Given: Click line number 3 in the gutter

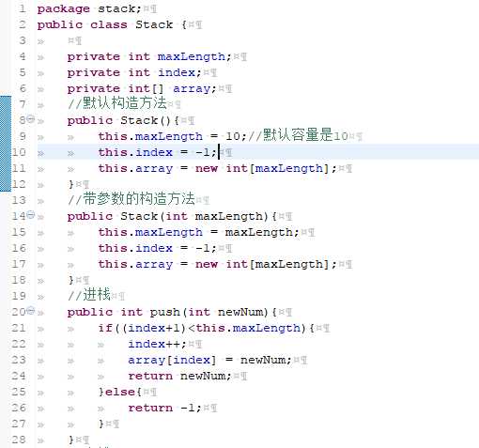Looking at the screenshot, I should [x=23, y=40].
